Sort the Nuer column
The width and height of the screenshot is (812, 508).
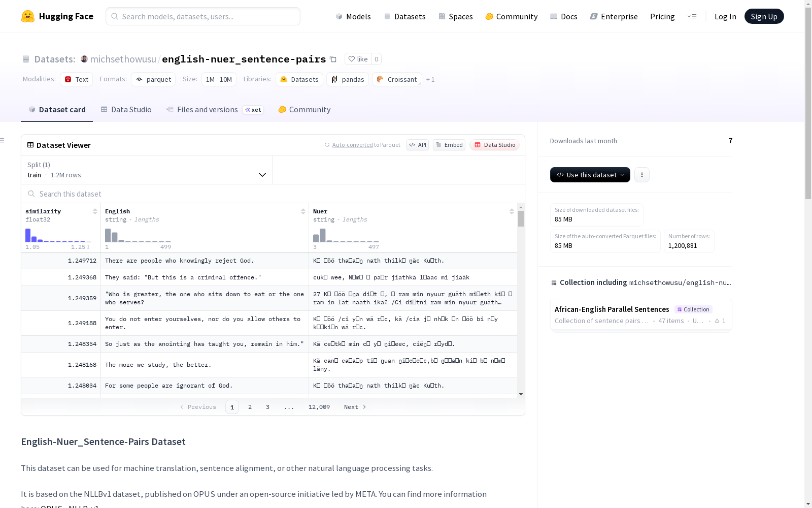click(x=512, y=211)
